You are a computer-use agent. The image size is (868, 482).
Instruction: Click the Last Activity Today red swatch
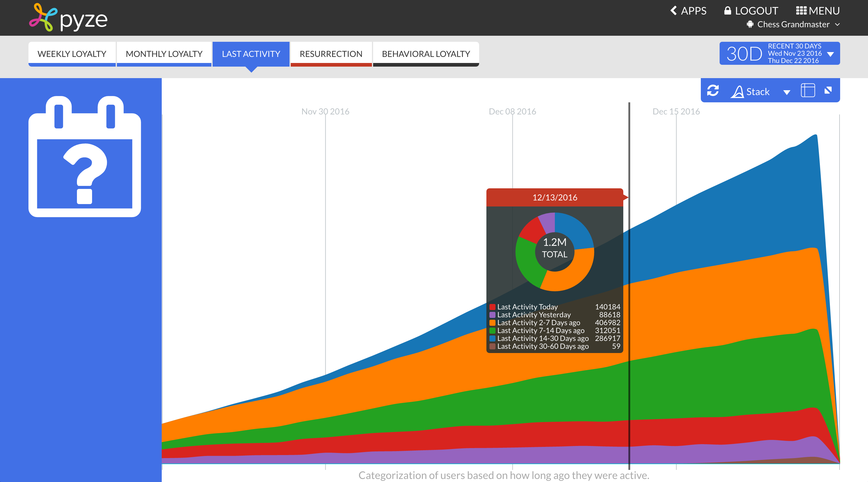coord(492,307)
